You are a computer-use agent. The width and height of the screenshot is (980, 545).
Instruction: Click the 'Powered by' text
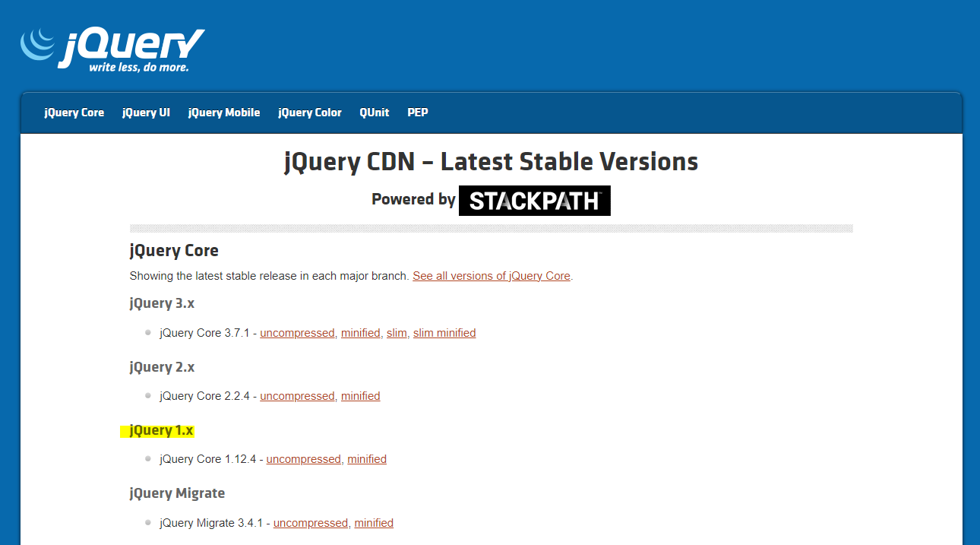(x=413, y=200)
